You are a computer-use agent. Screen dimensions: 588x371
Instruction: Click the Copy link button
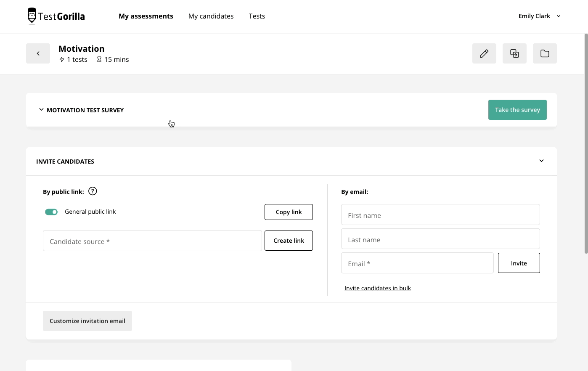[289, 212]
